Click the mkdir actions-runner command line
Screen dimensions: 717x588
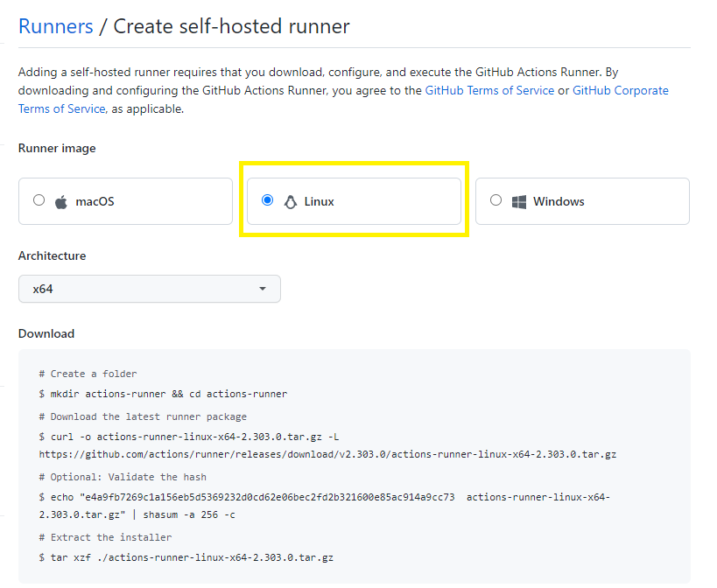tap(163, 394)
